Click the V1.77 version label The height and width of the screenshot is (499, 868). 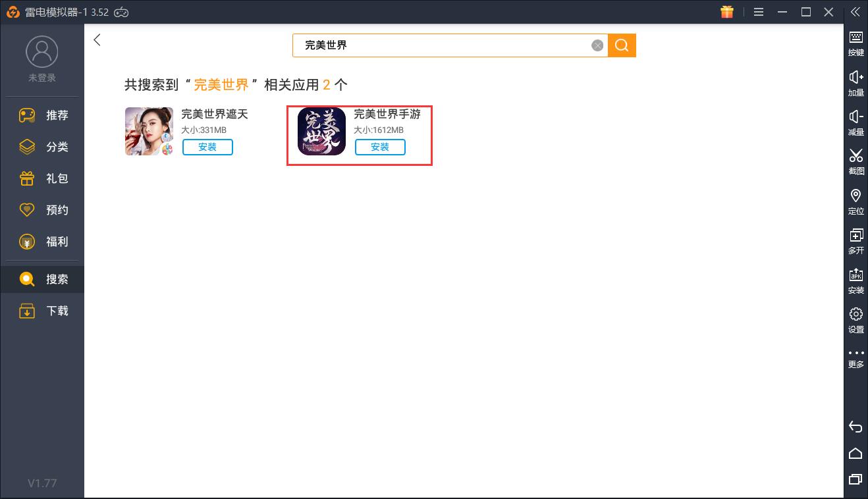click(x=42, y=483)
